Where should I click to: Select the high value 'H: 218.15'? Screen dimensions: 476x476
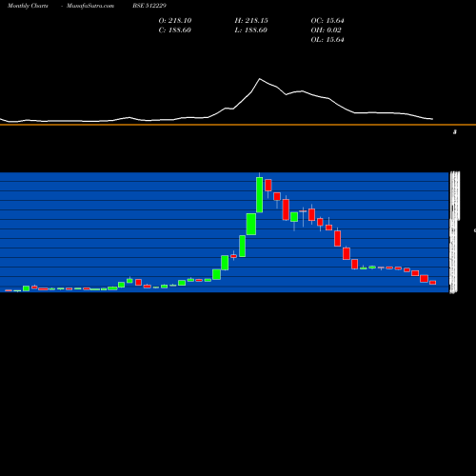pos(251,21)
